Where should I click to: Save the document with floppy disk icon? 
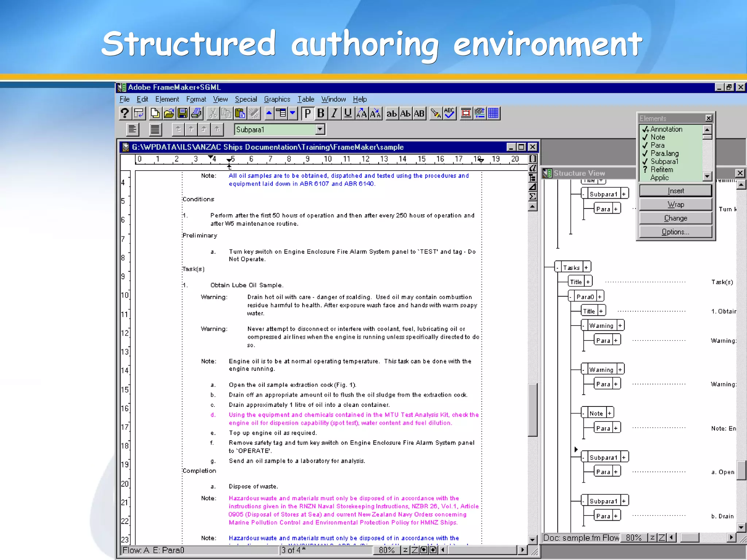pyautogui.click(x=183, y=113)
